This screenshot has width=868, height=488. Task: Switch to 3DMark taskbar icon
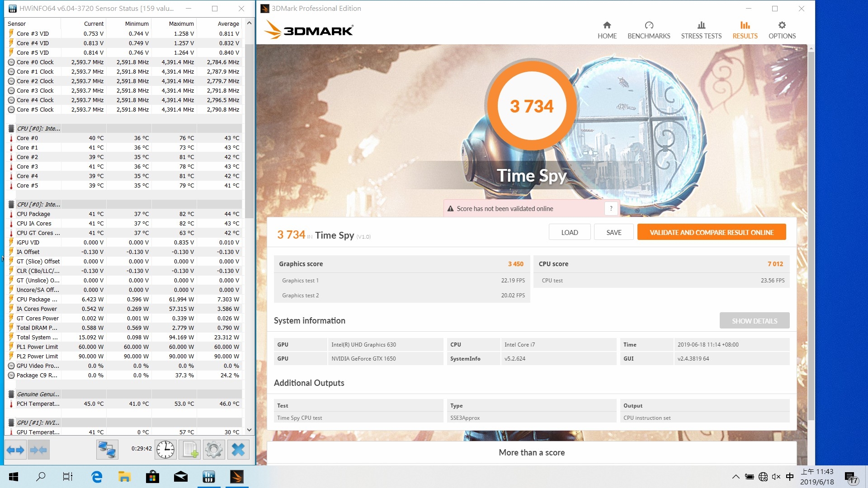[x=237, y=477]
